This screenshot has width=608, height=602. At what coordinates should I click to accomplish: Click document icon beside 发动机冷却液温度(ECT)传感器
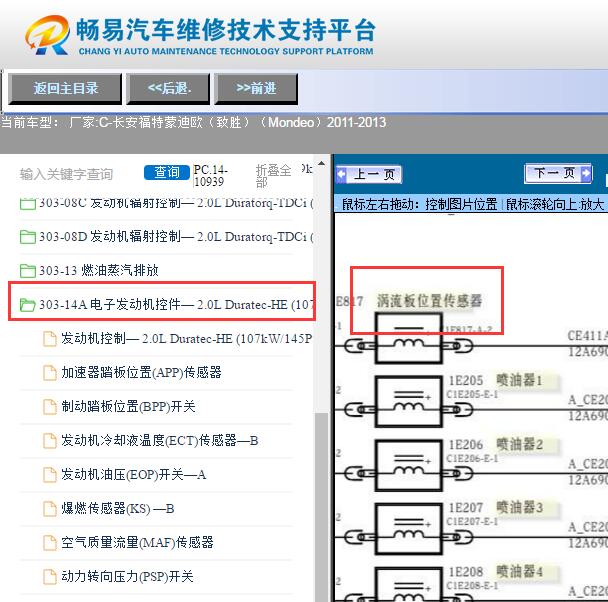[x=50, y=441]
